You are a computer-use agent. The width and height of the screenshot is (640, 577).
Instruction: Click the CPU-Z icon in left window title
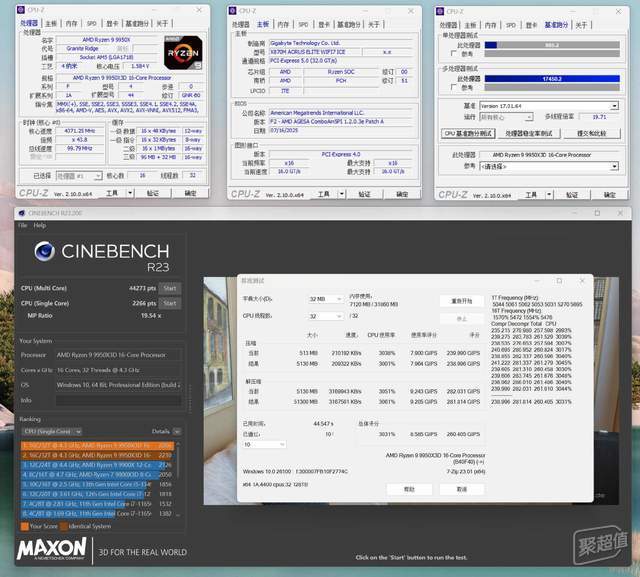[21, 9]
